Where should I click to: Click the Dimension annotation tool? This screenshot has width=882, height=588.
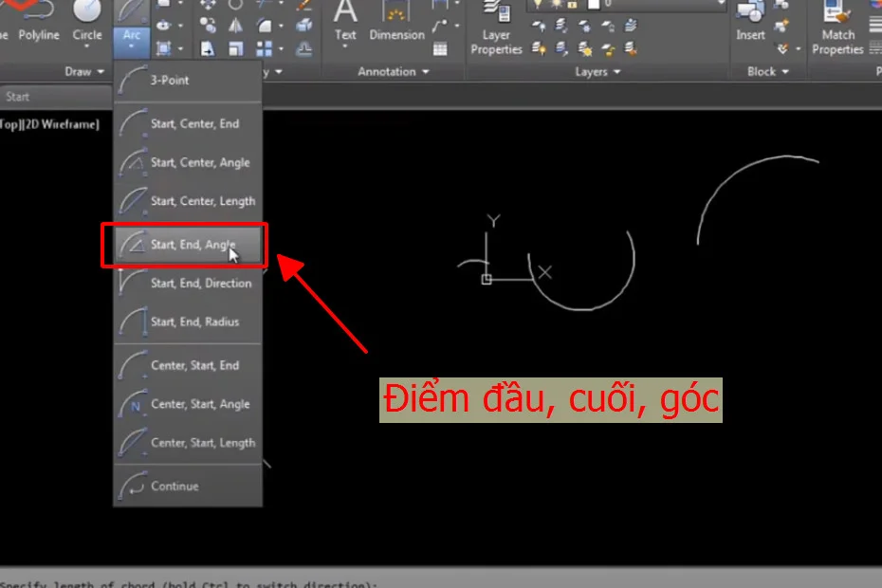(x=396, y=20)
